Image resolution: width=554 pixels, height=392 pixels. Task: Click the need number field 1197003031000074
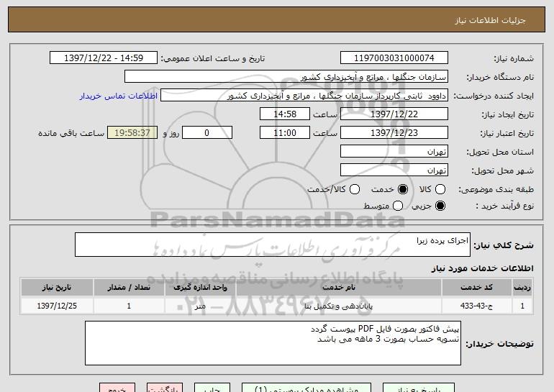(394, 58)
